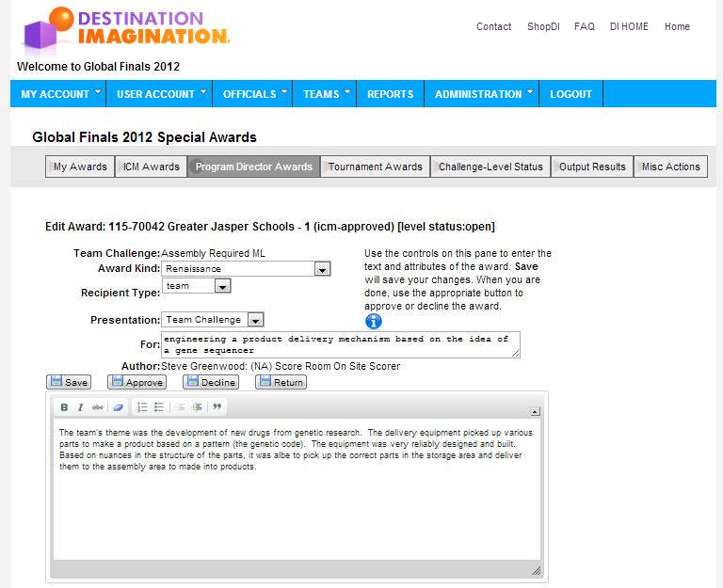Switch to the My Awards tab
The image size is (723, 588).
pyautogui.click(x=80, y=167)
